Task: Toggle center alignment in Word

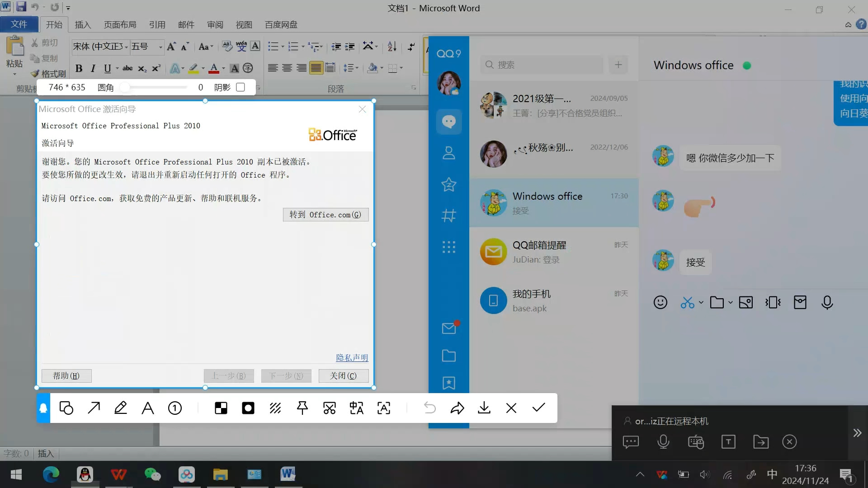Action: click(x=287, y=68)
